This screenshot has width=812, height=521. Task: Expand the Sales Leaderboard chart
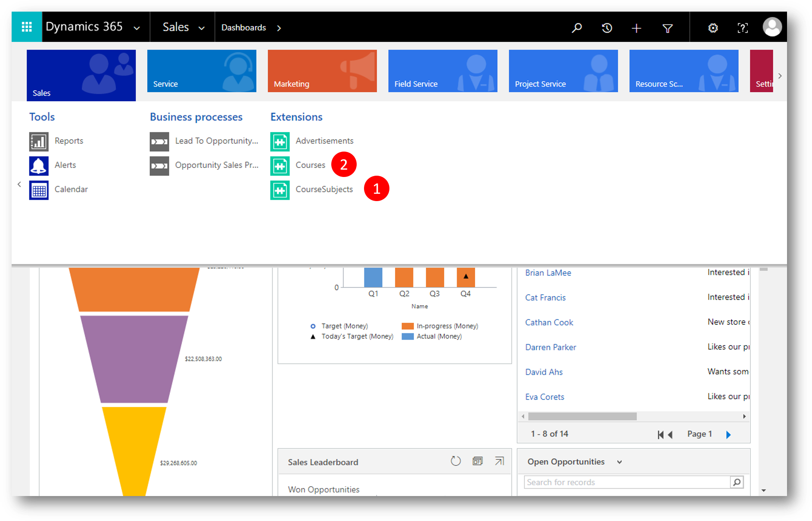click(499, 461)
